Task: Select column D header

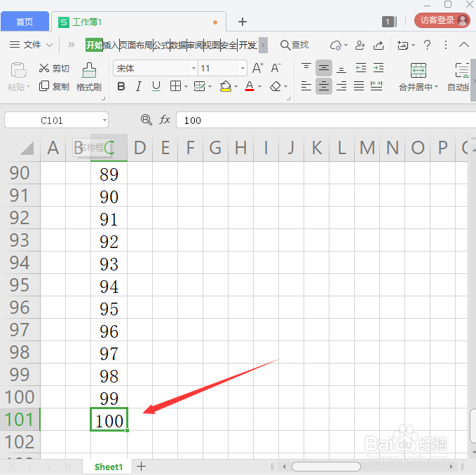Action: pos(140,148)
